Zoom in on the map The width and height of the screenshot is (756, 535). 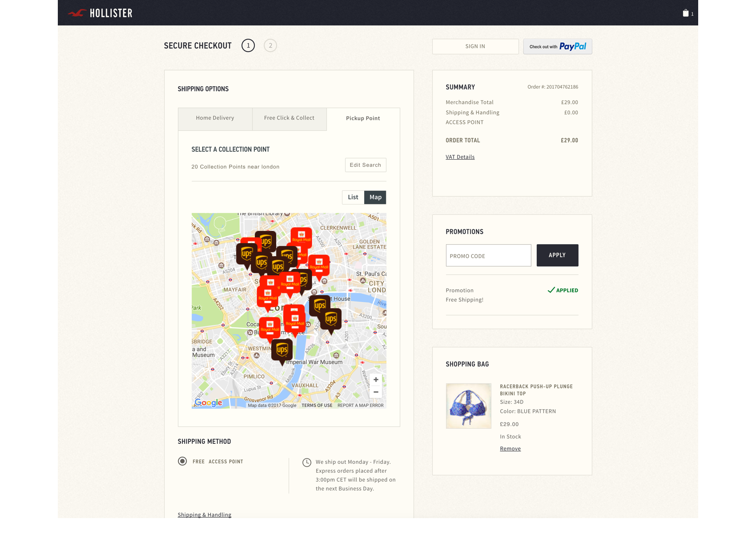[x=376, y=379]
